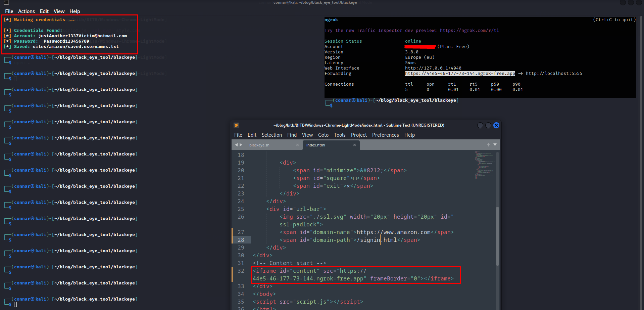Click ngrok Web Interface address
Screen dimensions: 644x310
point(433,68)
